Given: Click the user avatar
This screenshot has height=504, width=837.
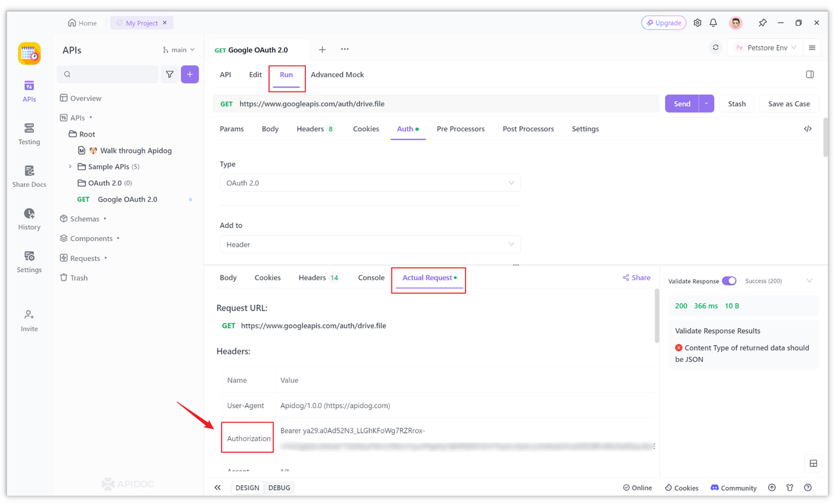Looking at the screenshot, I should 736,23.
